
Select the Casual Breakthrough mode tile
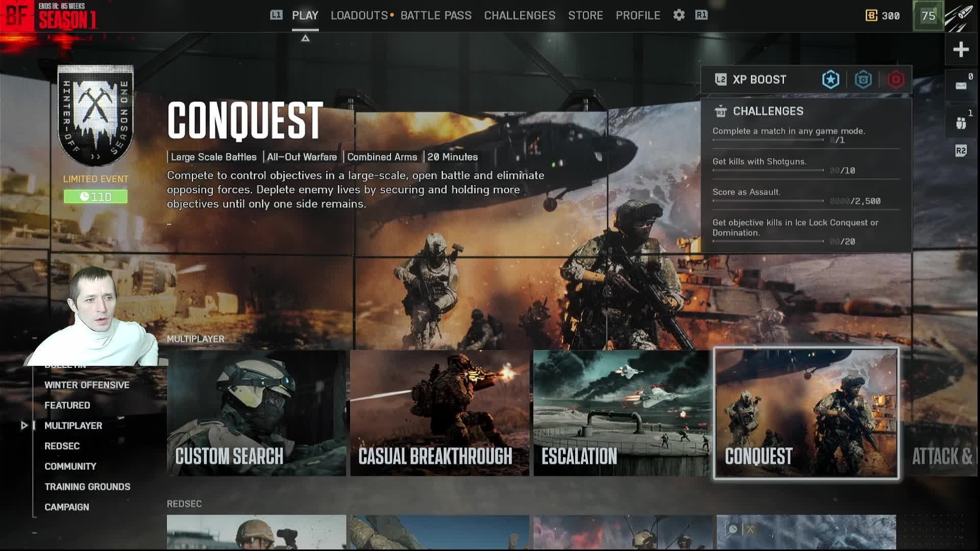point(439,413)
